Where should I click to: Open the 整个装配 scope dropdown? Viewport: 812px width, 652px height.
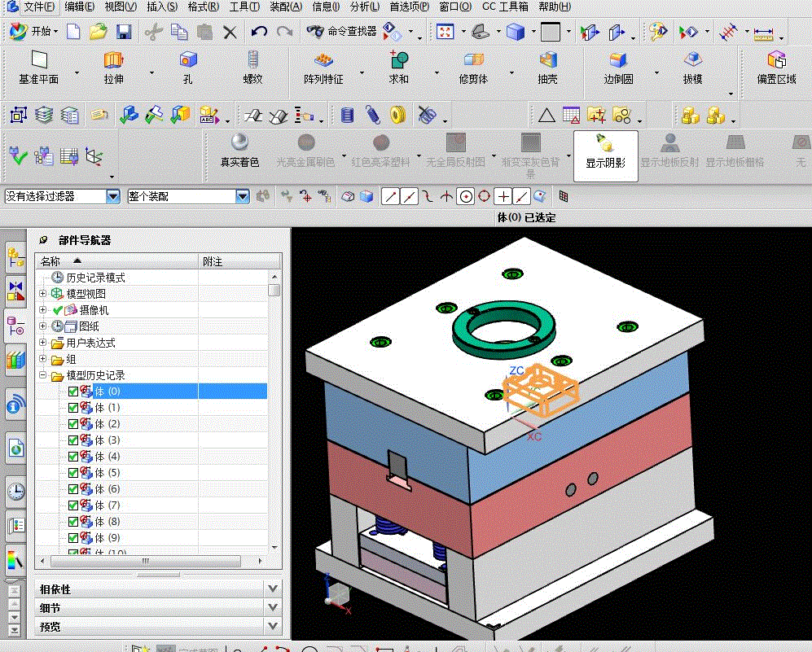[243, 197]
